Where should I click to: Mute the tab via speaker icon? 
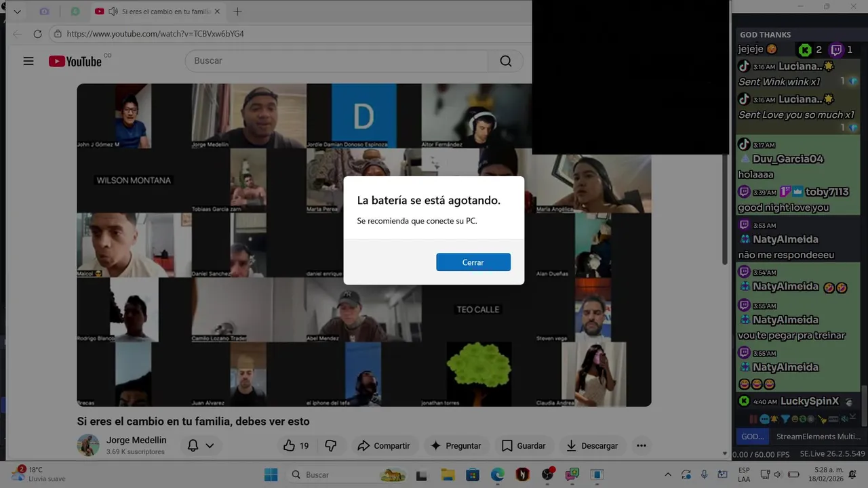point(113,12)
